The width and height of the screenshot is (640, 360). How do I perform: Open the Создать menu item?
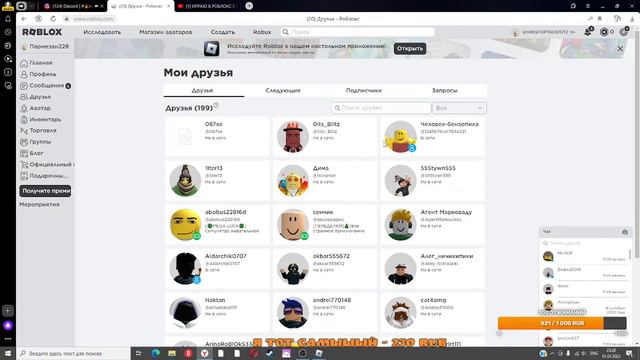pos(222,32)
